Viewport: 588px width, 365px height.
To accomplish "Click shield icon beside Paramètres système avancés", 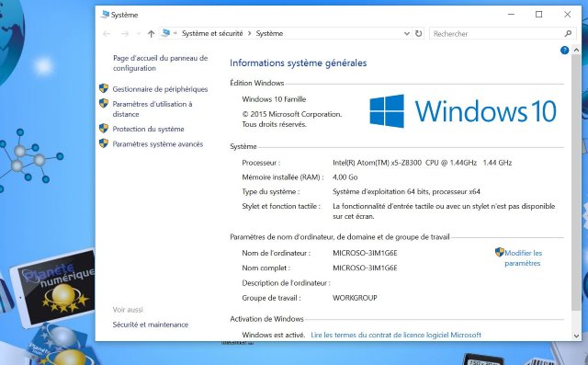I will pyautogui.click(x=104, y=143).
